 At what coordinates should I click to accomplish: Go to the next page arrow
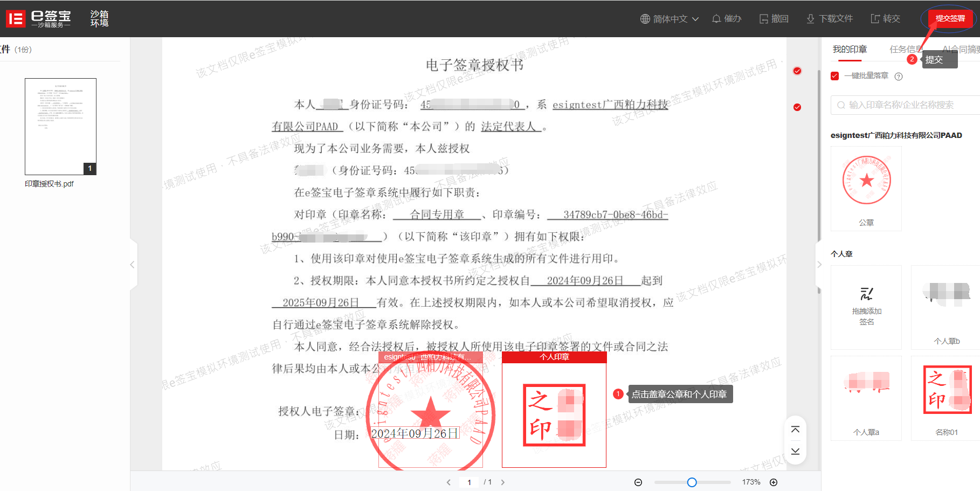pos(503,482)
